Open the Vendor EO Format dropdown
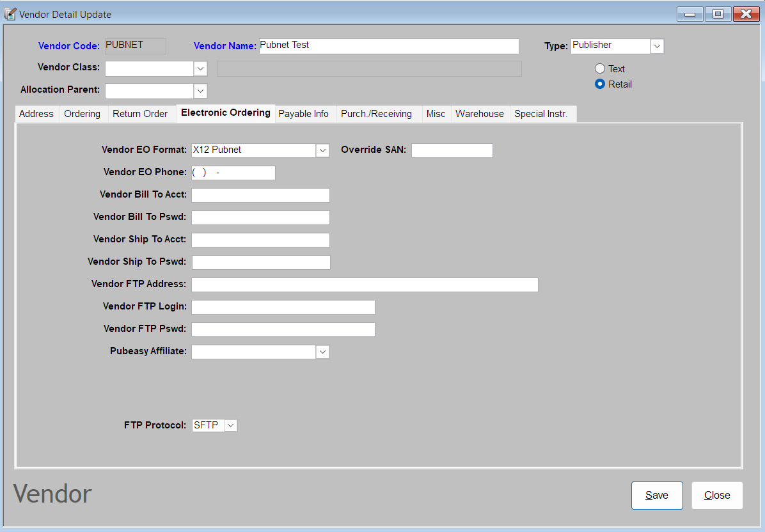Viewport: 765px width, 532px height. (x=323, y=150)
